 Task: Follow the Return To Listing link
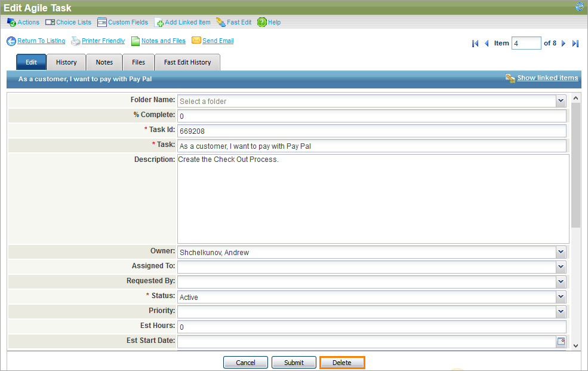click(41, 41)
